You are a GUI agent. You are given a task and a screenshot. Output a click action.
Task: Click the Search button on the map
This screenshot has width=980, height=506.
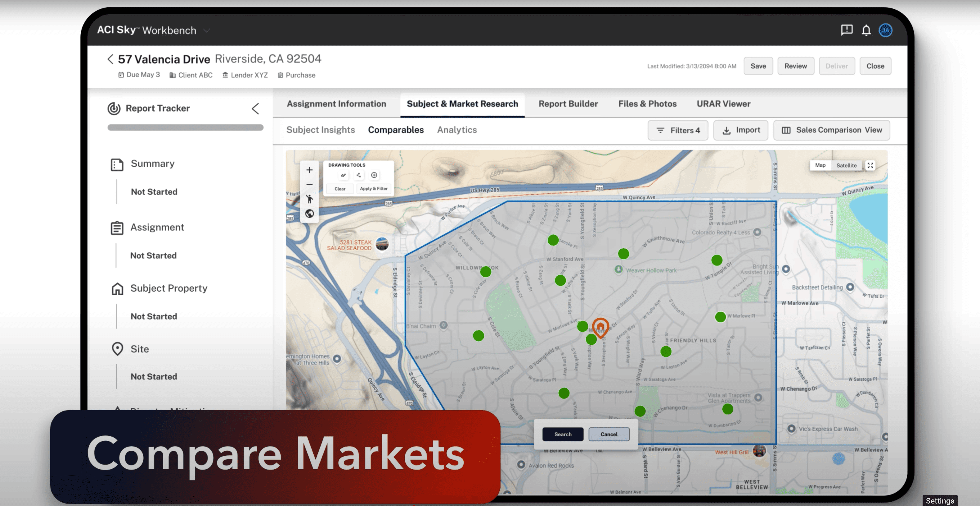(563, 434)
